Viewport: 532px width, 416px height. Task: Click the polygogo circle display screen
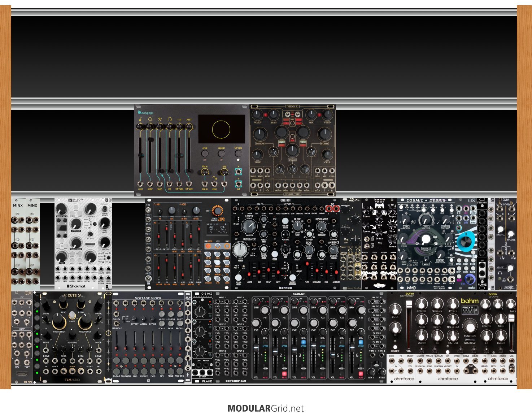click(221, 129)
